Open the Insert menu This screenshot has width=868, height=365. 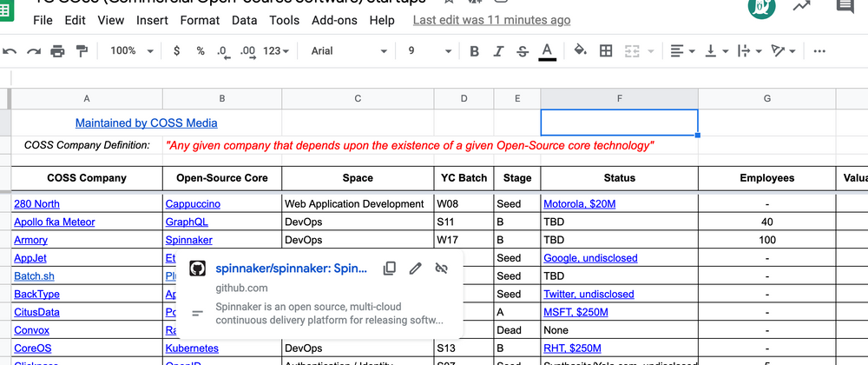coord(152,21)
